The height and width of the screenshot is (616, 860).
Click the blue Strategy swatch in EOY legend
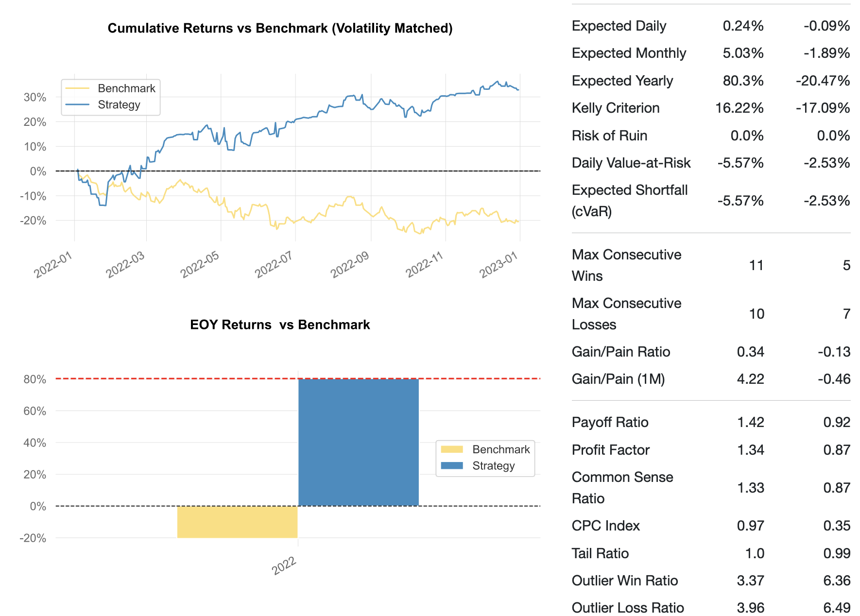[451, 465]
